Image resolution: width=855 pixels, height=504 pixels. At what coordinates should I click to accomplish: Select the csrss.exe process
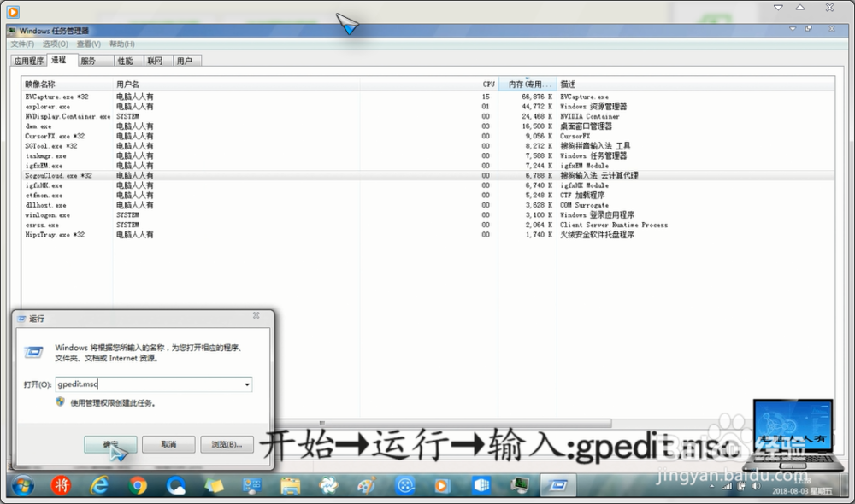(427, 225)
